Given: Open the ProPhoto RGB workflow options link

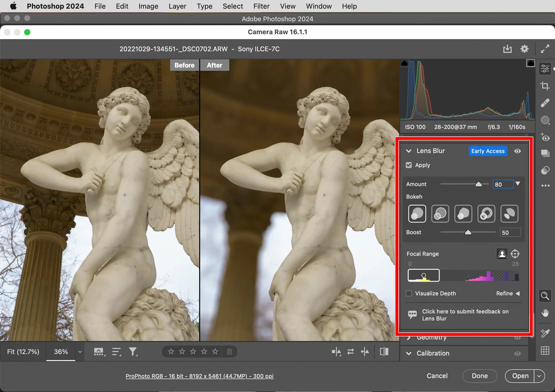Looking at the screenshot, I should (x=199, y=376).
